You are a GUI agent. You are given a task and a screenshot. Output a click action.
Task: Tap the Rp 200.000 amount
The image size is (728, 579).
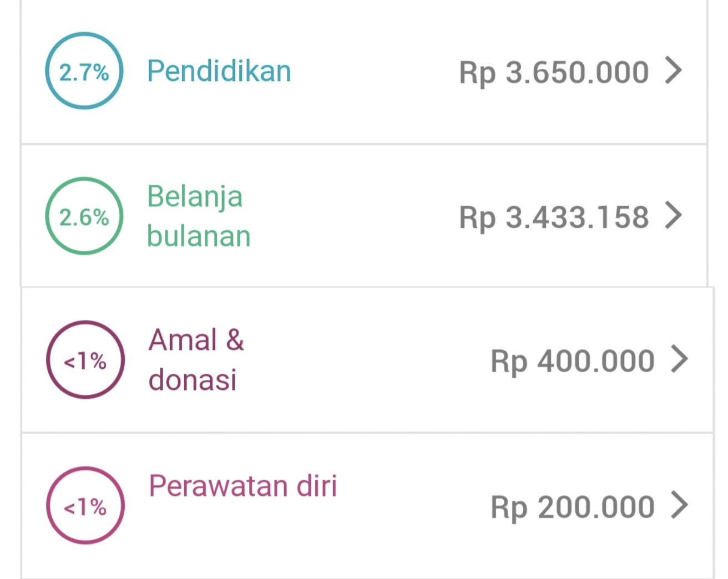pos(573,507)
